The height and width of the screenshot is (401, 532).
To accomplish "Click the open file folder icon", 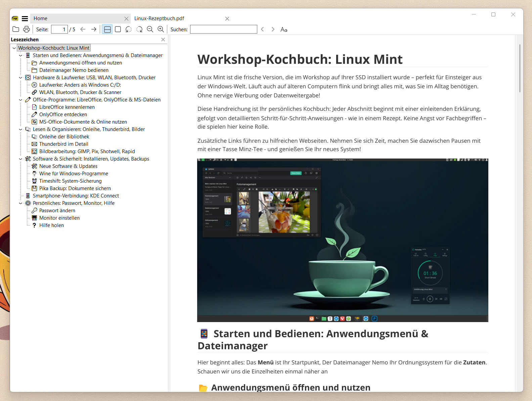I will click(16, 29).
